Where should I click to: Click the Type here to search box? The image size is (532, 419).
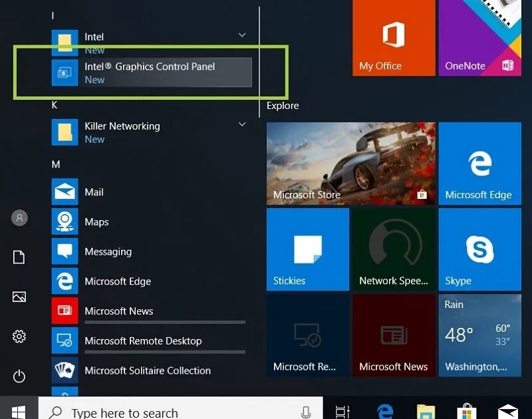(x=180, y=408)
